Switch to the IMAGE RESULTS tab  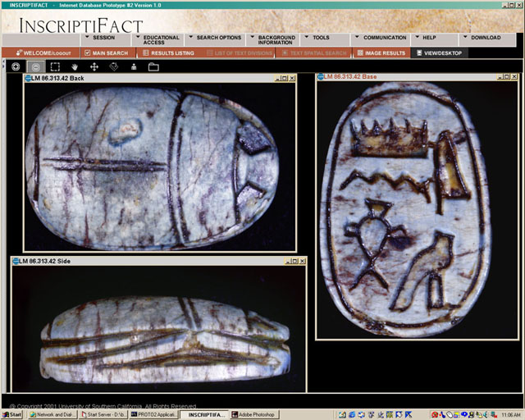tap(381, 53)
